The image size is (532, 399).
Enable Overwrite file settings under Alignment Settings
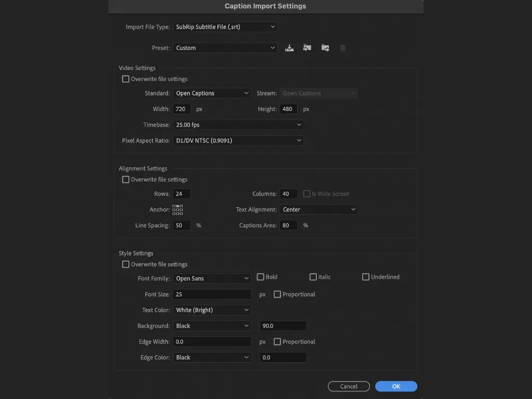click(126, 179)
